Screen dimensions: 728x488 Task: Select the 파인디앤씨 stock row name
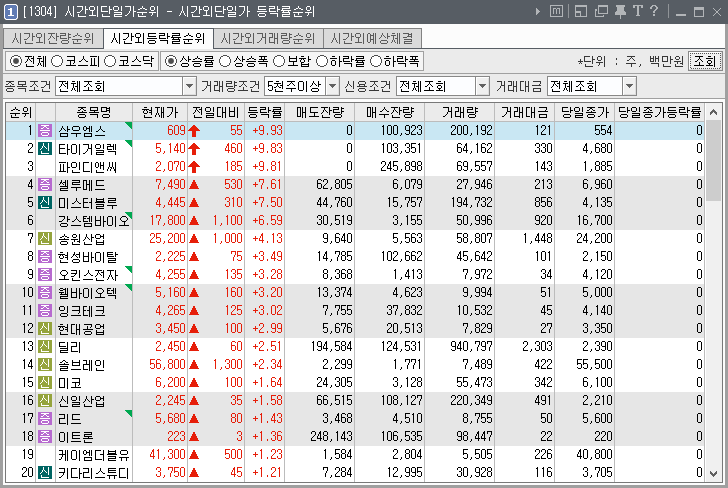(x=87, y=167)
